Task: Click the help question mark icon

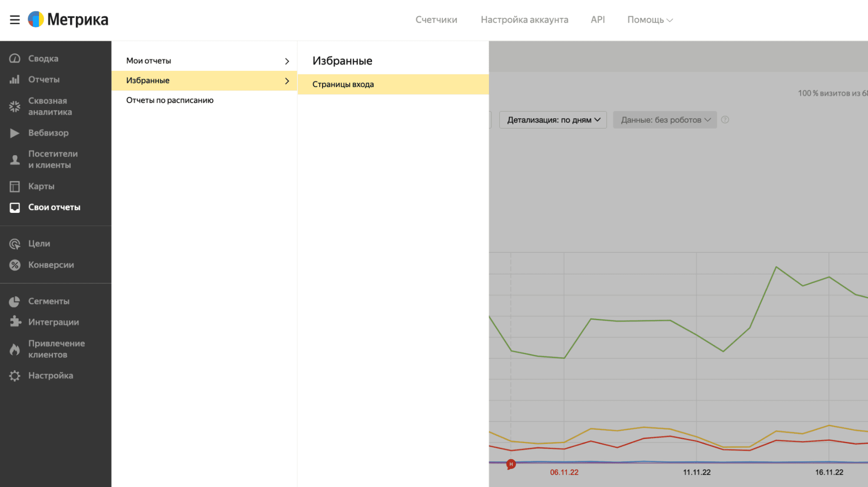Action: (725, 120)
